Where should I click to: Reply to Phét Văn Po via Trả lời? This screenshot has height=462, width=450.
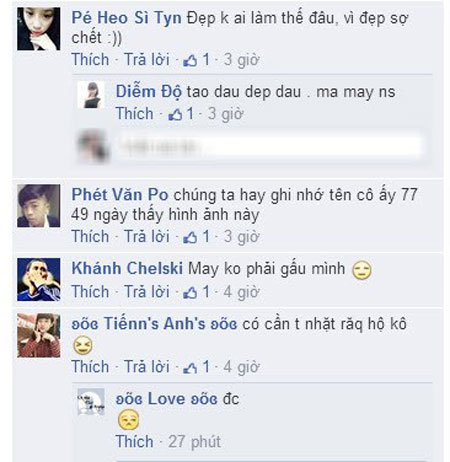click(x=147, y=237)
